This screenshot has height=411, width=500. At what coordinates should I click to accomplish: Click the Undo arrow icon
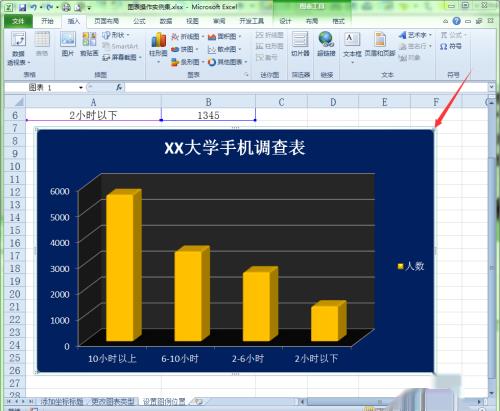tap(33, 7)
